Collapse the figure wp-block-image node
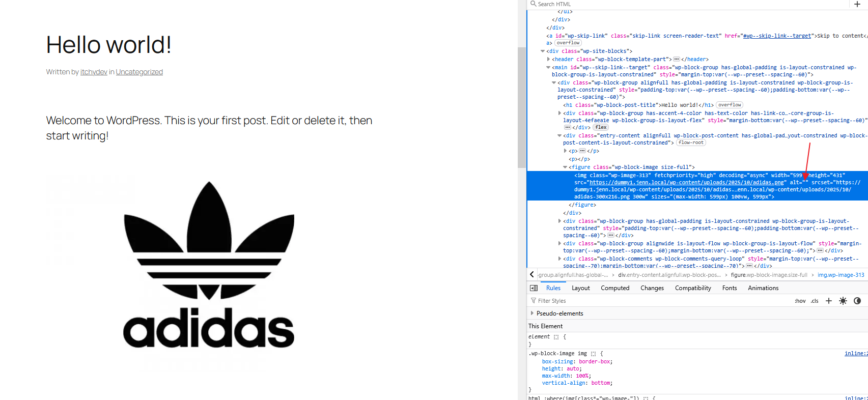The height and width of the screenshot is (400, 868). [565, 167]
